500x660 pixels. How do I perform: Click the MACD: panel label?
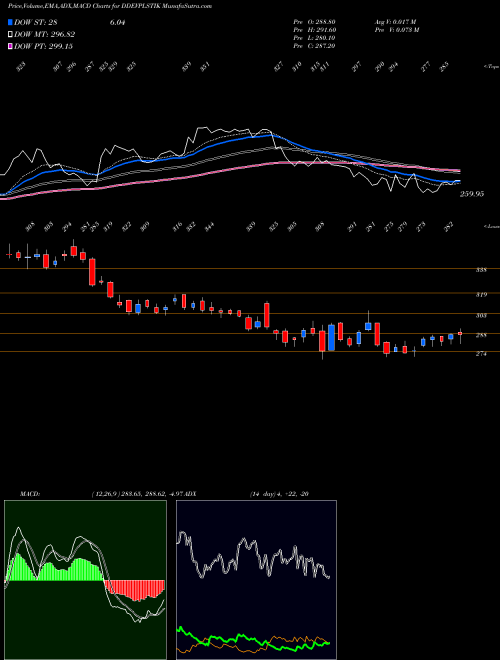tap(30, 494)
